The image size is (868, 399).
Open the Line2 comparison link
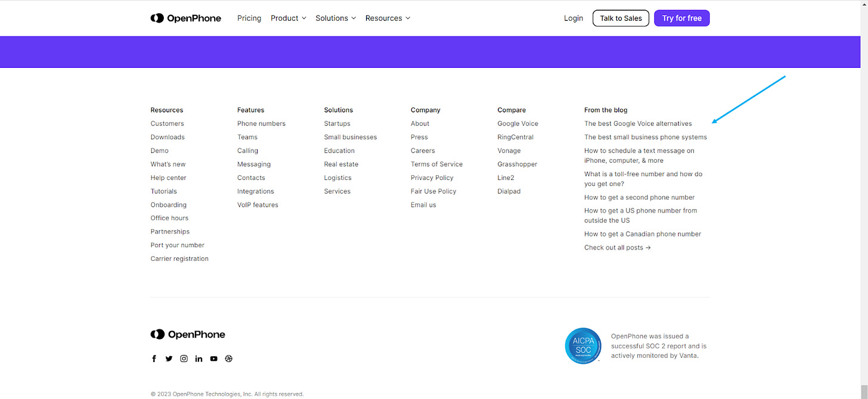pyautogui.click(x=506, y=178)
